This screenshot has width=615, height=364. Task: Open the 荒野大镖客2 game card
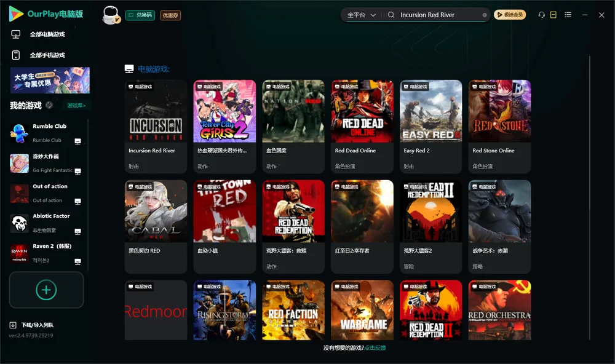click(430, 226)
